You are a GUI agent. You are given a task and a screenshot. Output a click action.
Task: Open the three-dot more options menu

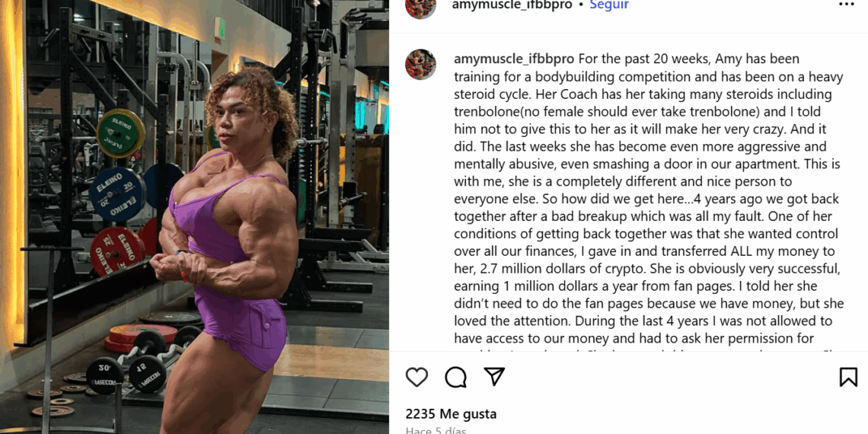click(x=847, y=5)
